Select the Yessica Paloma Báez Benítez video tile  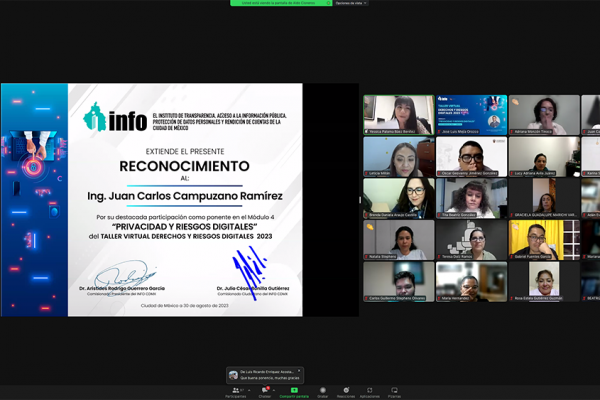(399, 115)
